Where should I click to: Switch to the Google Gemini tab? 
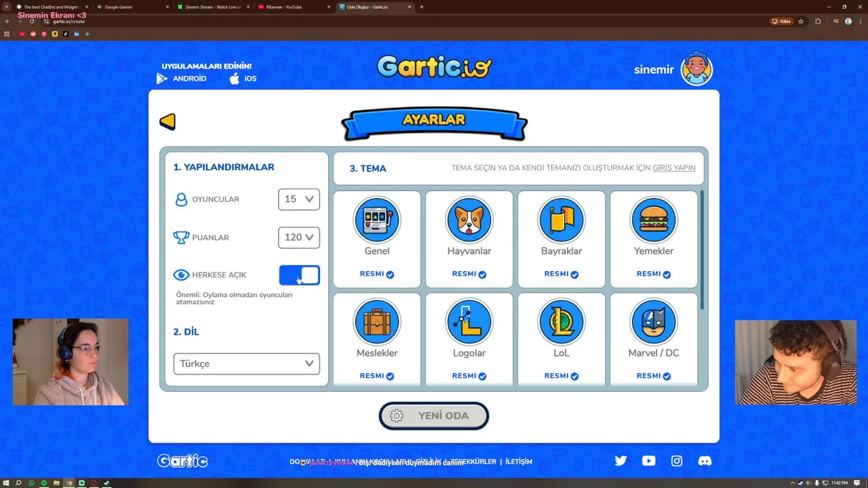tap(134, 7)
